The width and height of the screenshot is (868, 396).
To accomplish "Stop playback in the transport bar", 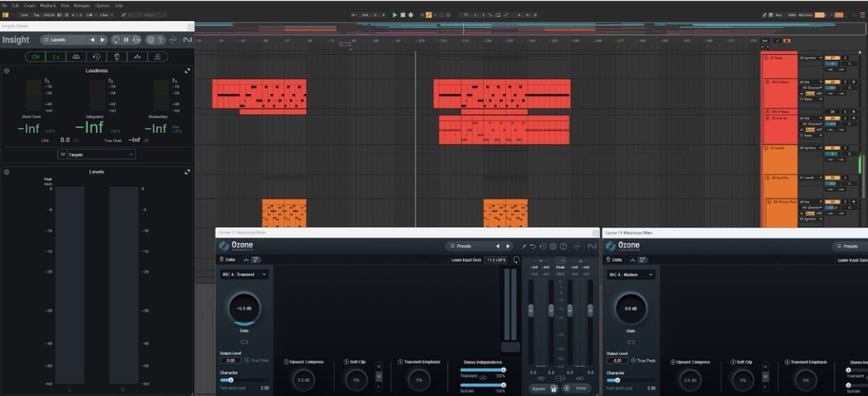I will pyautogui.click(x=403, y=14).
